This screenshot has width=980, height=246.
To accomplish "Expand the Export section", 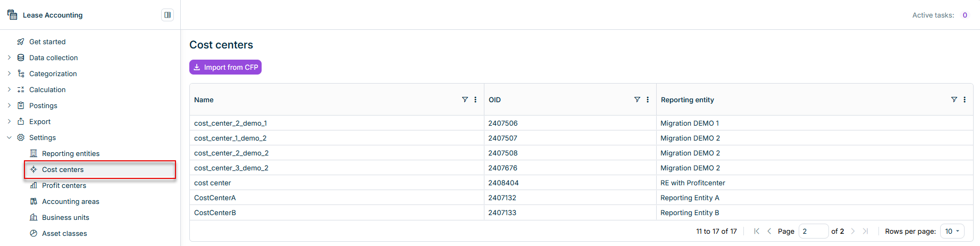I will coord(9,121).
